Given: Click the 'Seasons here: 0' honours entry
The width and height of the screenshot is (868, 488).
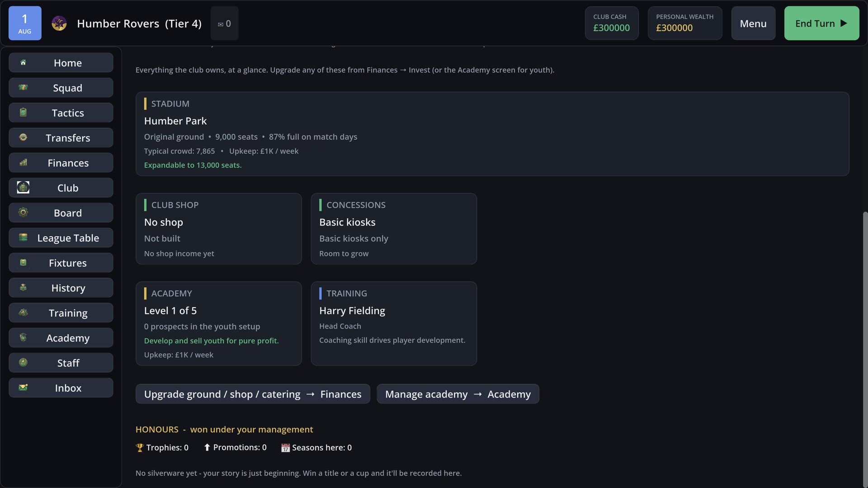Looking at the screenshot, I should [x=316, y=447].
